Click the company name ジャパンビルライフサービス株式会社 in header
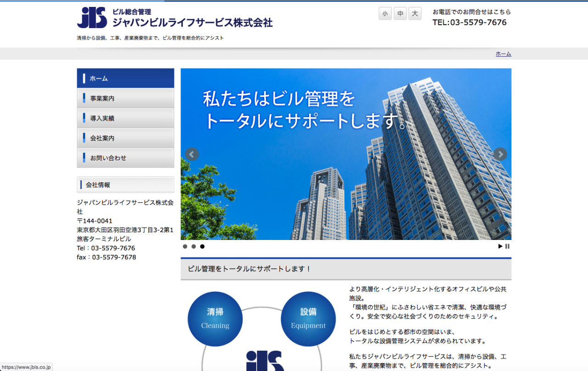The image size is (588, 371). [x=192, y=22]
